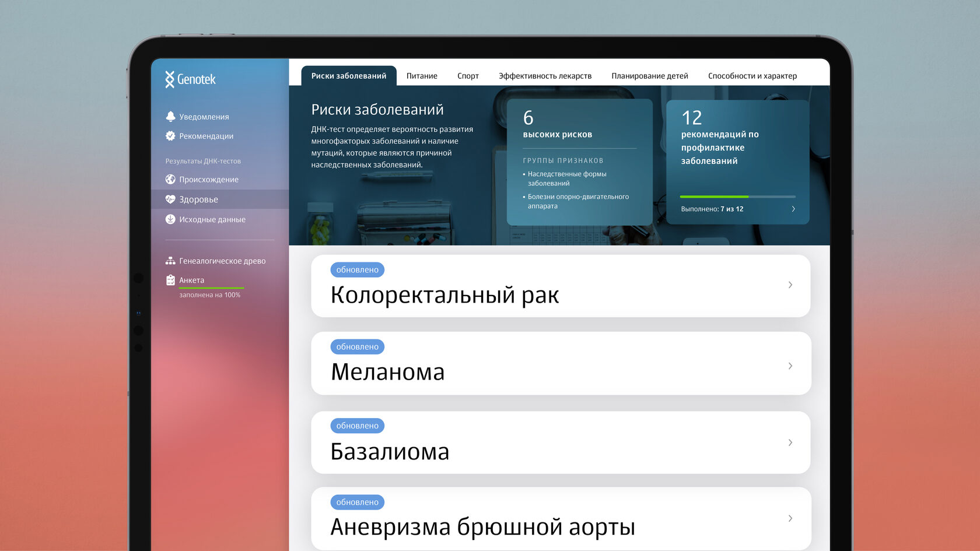Expand Аневризма брюшной аорты chevron
980x551 pixels.
tap(790, 518)
